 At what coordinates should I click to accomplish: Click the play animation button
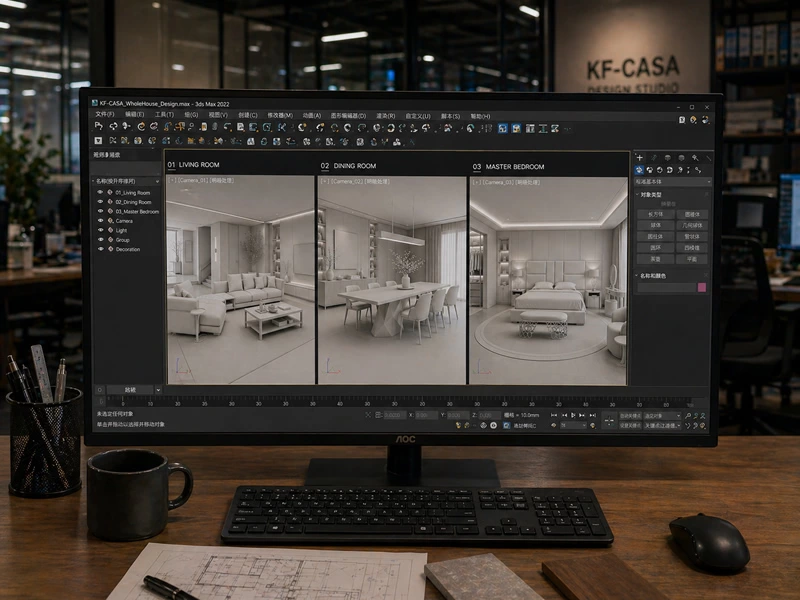(x=573, y=415)
